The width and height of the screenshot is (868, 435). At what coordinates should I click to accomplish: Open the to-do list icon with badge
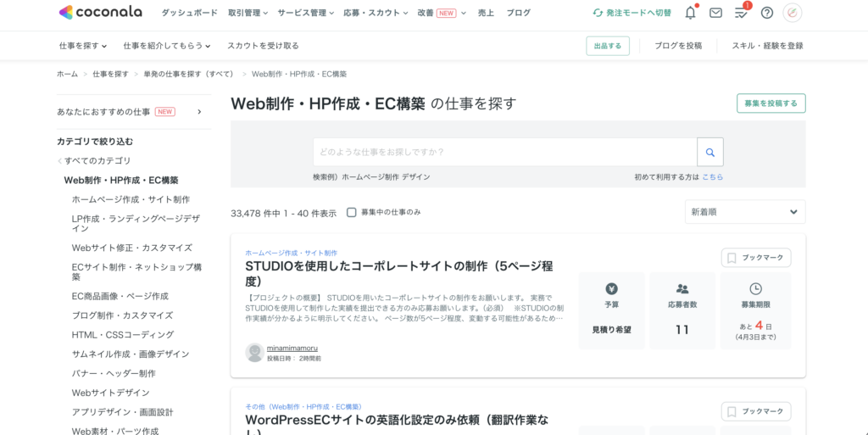(x=741, y=13)
